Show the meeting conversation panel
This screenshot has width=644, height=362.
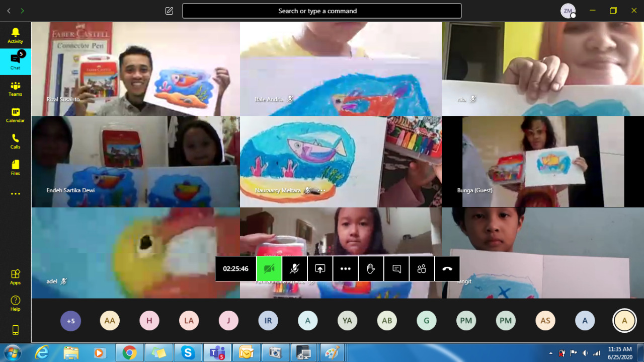click(396, 269)
